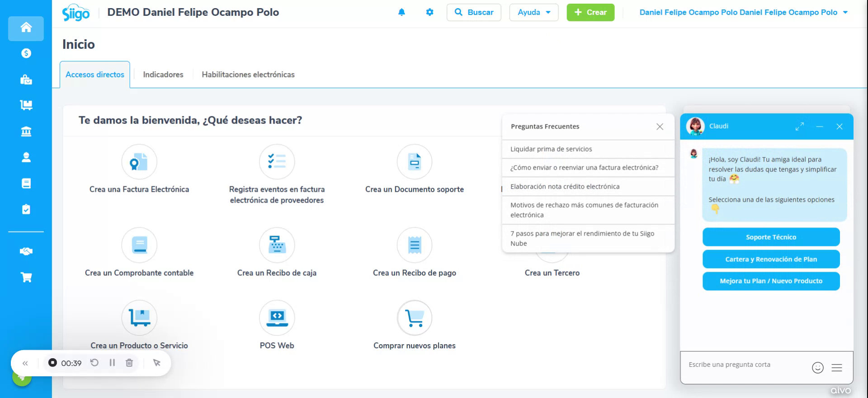868x398 pixels.
Task: Minimize the Claudi chat window
Action: click(x=820, y=127)
